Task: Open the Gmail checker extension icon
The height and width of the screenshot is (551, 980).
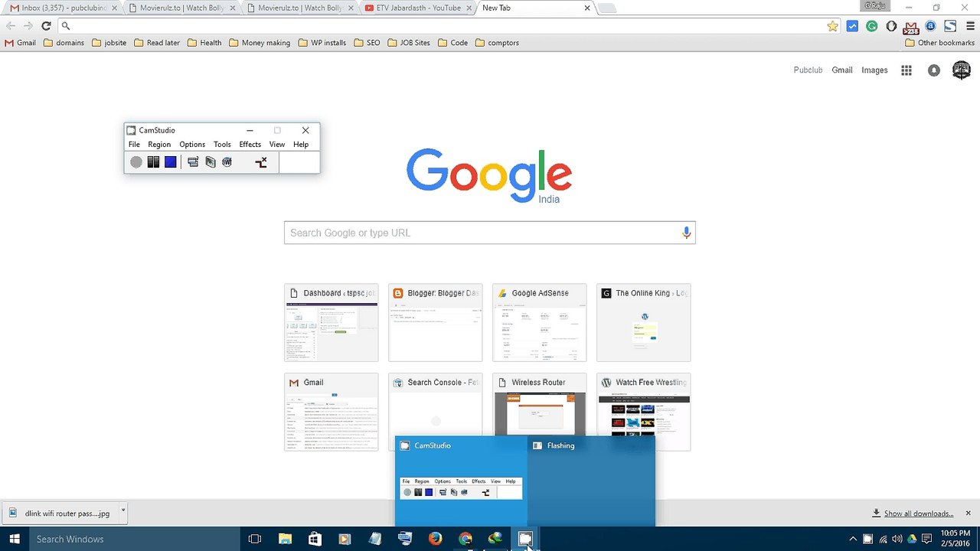Action: tap(911, 27)
